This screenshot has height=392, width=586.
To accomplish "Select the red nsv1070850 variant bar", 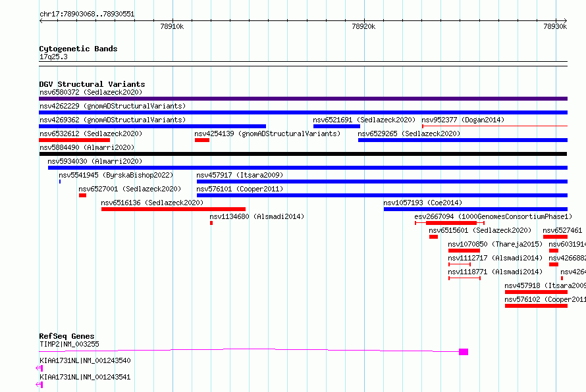I will (464, 251).
